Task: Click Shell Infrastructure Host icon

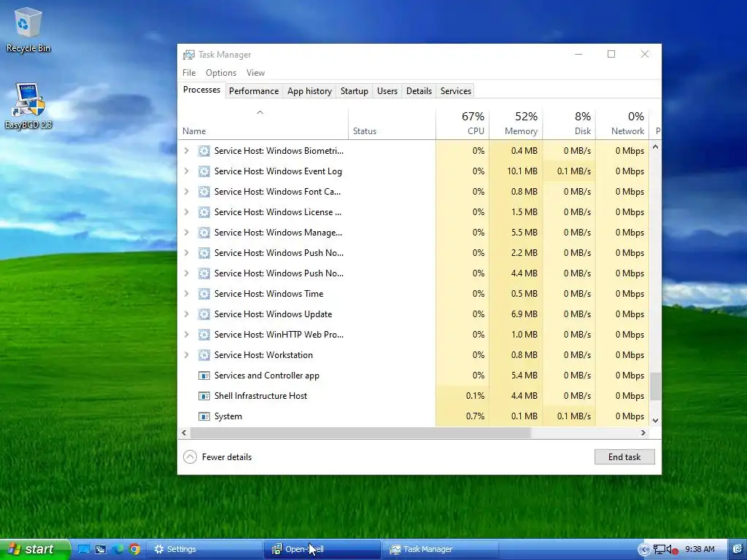Action: tap(204, 396)
